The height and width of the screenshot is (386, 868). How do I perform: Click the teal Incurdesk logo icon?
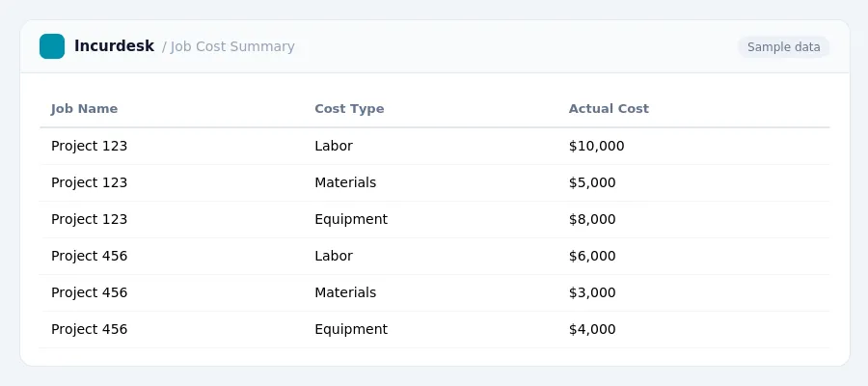pos(52,46)
